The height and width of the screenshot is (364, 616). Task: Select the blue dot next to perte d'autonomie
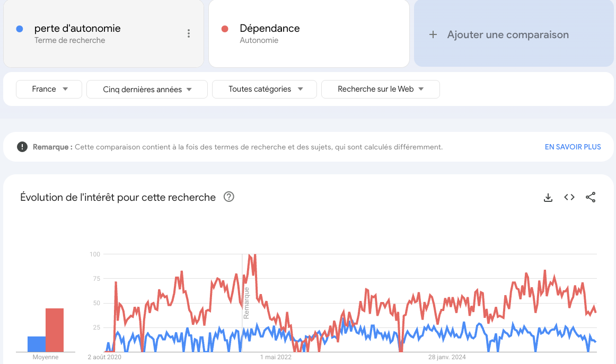click(20, 28)
